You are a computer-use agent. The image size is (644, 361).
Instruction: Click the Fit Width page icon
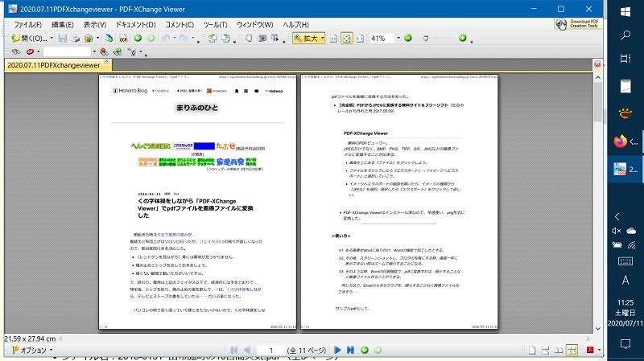tap(360, 38)
